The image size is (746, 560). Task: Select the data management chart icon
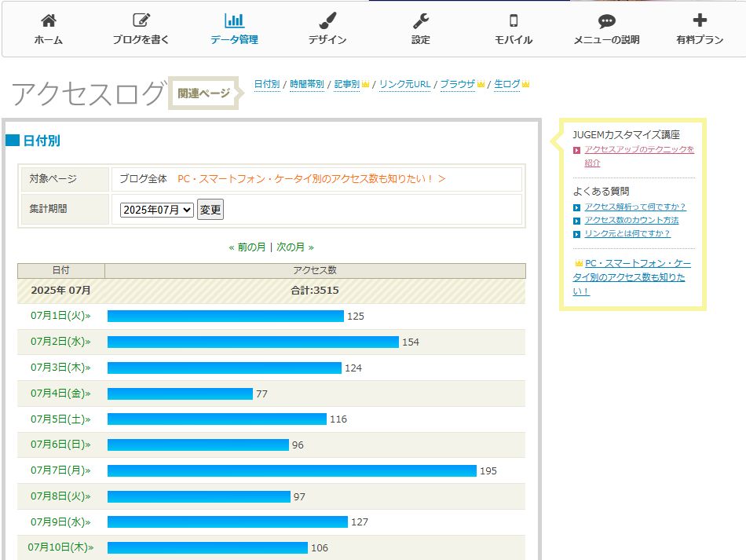point(234,21)
